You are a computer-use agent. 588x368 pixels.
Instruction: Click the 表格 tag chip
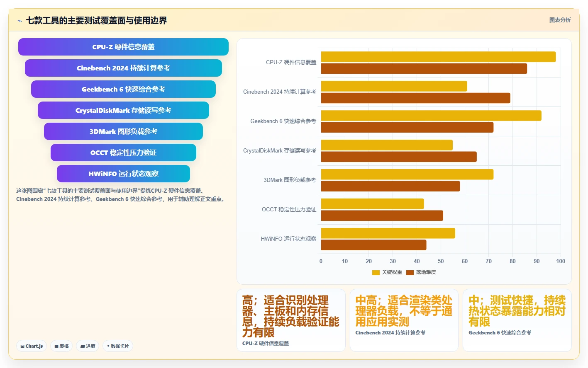(62, 346)
